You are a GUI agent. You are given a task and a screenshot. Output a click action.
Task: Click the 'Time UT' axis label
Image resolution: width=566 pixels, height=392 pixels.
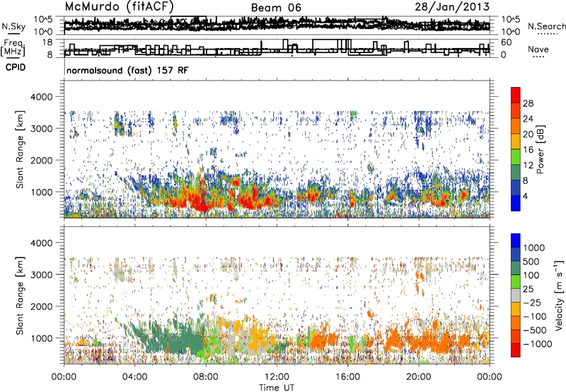[x=277, y=388]
